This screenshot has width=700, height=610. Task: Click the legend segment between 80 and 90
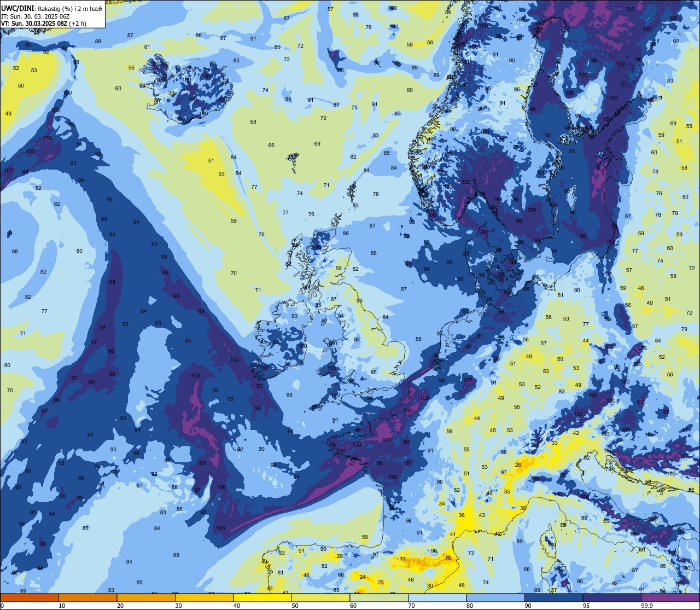tap(495, 597)
